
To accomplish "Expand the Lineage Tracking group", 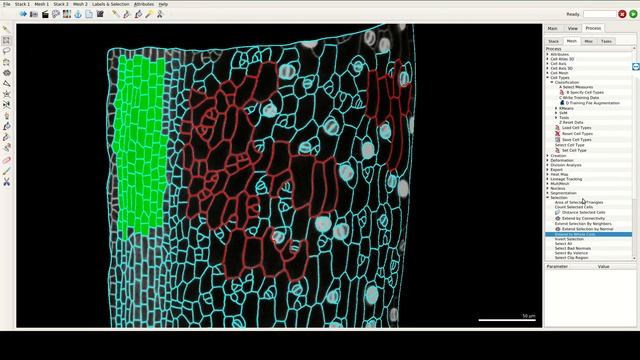I will 548,179.
